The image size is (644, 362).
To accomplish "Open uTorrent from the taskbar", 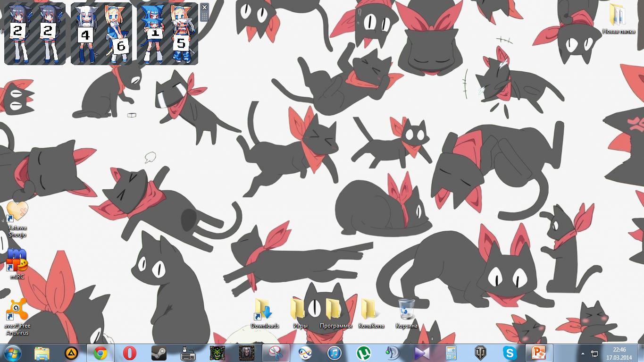I will [x=363, y=353].
